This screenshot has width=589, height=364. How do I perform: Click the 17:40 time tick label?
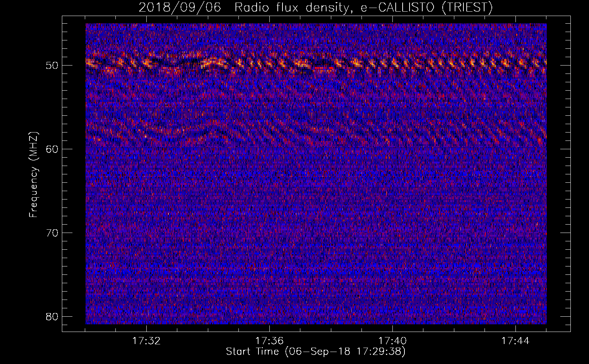(x=392, y=341)
